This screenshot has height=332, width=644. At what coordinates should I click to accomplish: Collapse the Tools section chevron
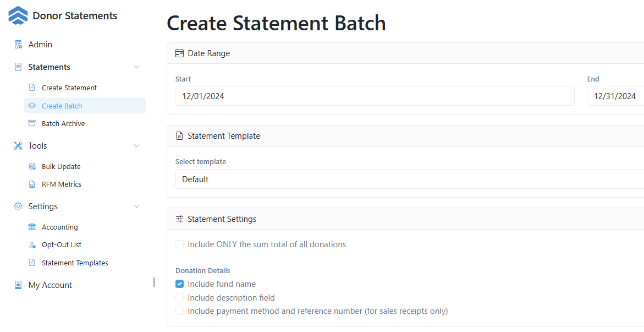pos(136,145)
